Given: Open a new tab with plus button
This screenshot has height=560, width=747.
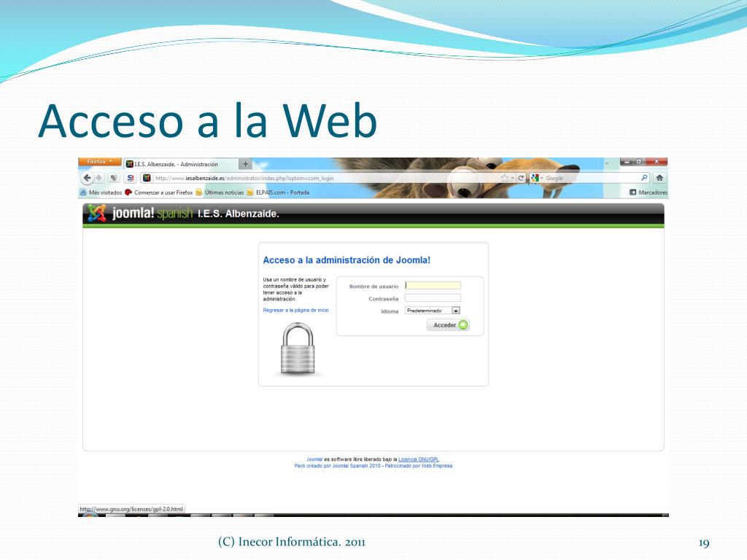Looking at the screenshot, I should [245, 164].
